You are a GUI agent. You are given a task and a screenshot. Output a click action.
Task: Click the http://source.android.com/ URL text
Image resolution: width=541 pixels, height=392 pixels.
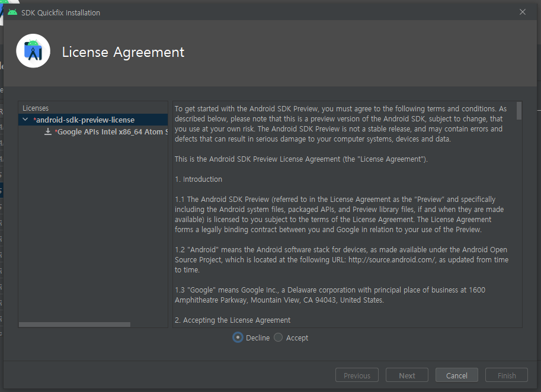point(392,259)
